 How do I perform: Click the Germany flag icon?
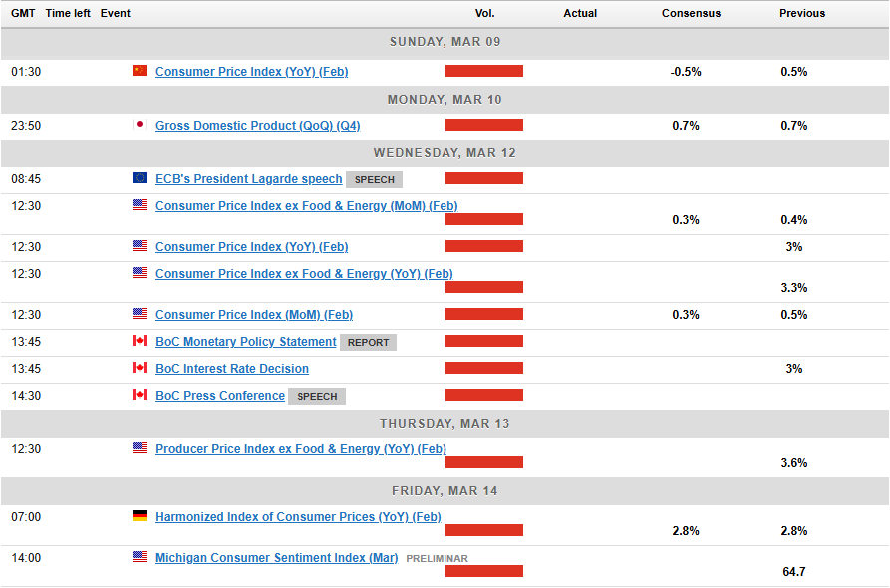[140, 516]
